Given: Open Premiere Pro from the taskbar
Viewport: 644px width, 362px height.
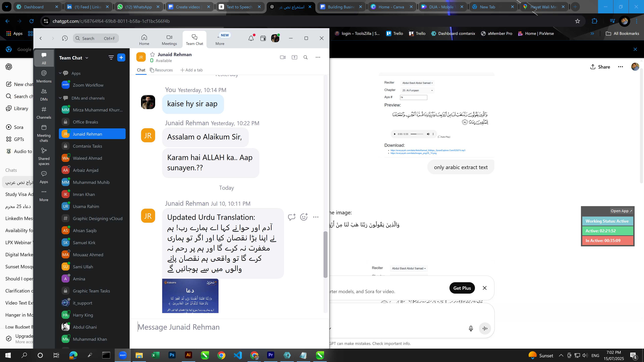Looking at the screenshot, I should click(x=271, y=355).
